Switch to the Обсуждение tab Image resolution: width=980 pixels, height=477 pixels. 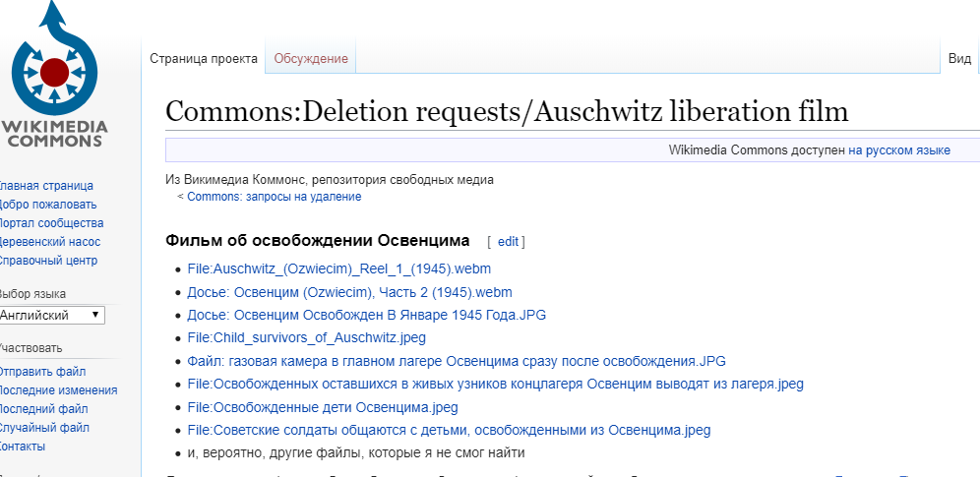pos(311,59)
